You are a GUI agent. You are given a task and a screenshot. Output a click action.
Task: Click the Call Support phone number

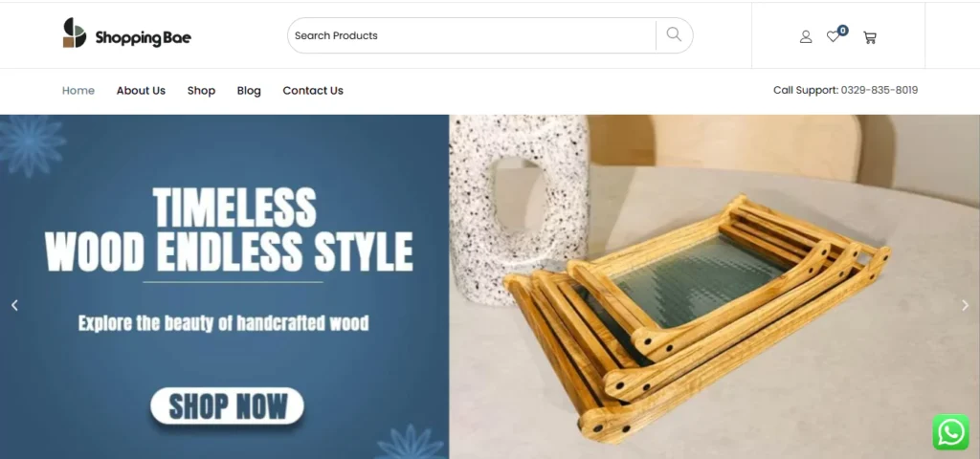tap(879, 90)
